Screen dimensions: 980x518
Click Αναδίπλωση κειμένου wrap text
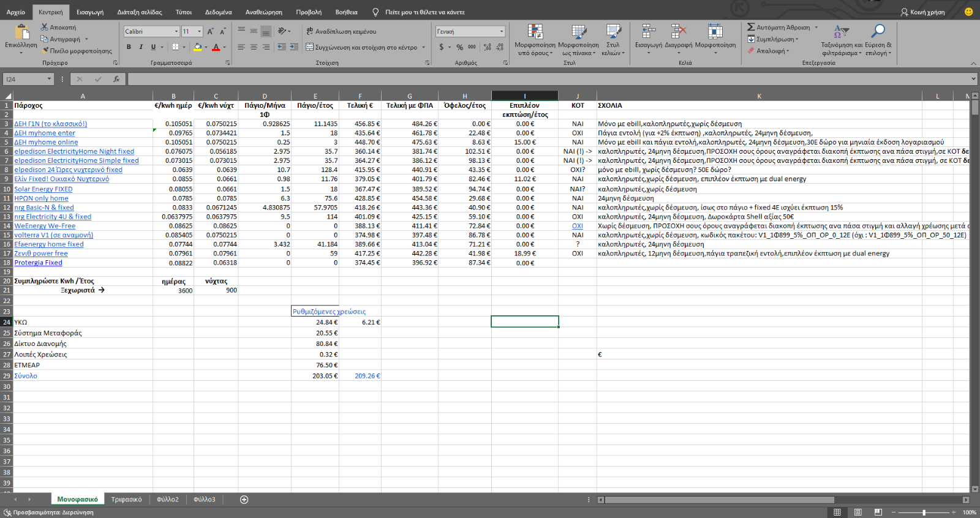click(x=341, y=31)
